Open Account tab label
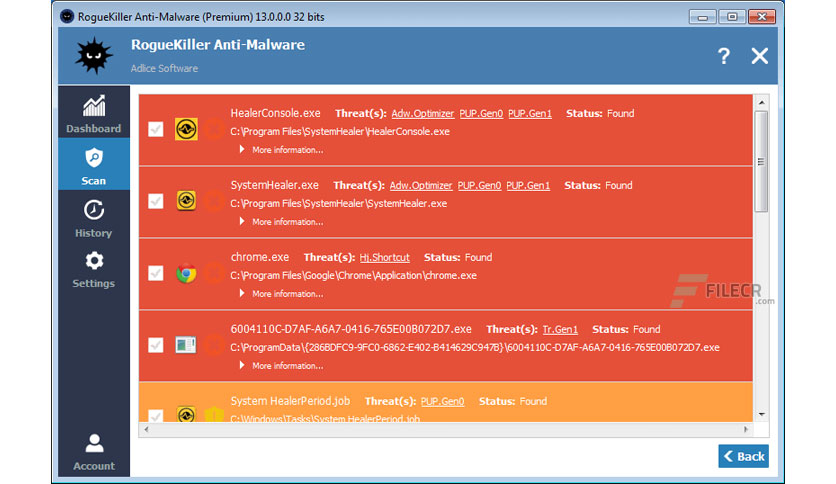 (94, 466)
